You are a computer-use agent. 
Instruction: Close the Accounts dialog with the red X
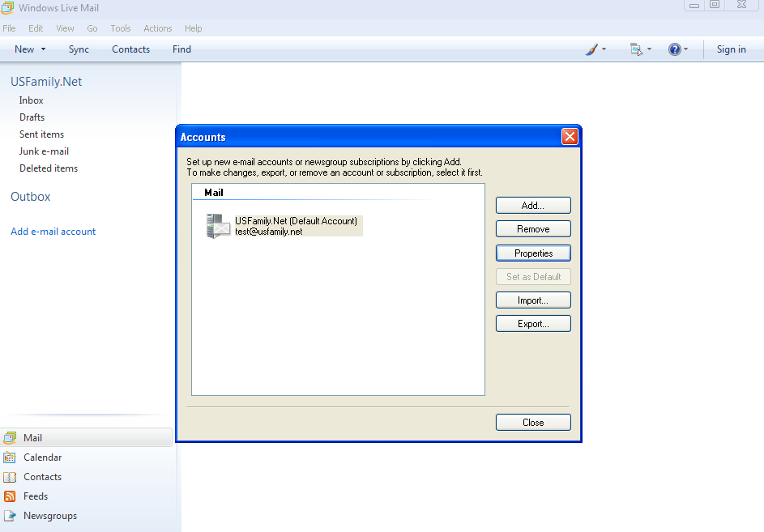570,137
